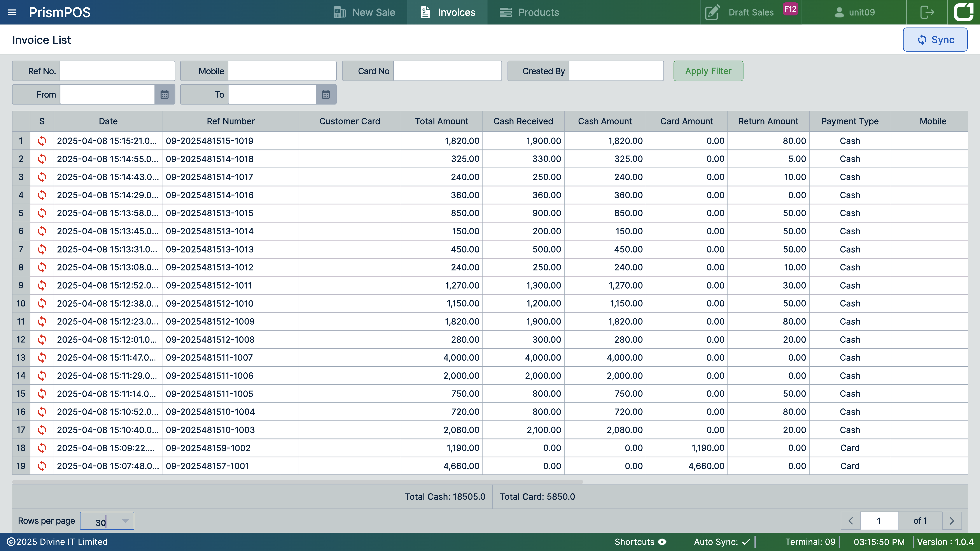Image resolution: width=980 pixels, height=551 pixels.
Task: Click the PrismPOS logo in the top-right corner
Action: [964, 12]
